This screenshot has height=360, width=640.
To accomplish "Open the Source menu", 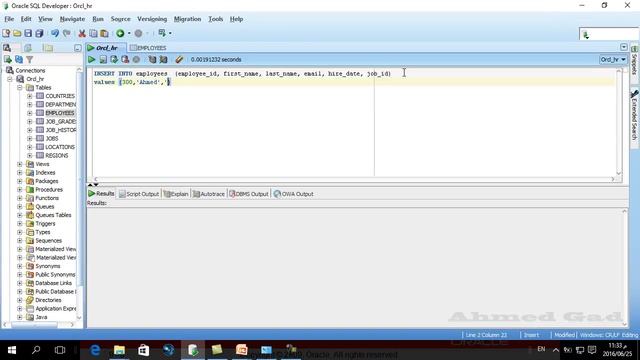I will [x=120, y=19].
